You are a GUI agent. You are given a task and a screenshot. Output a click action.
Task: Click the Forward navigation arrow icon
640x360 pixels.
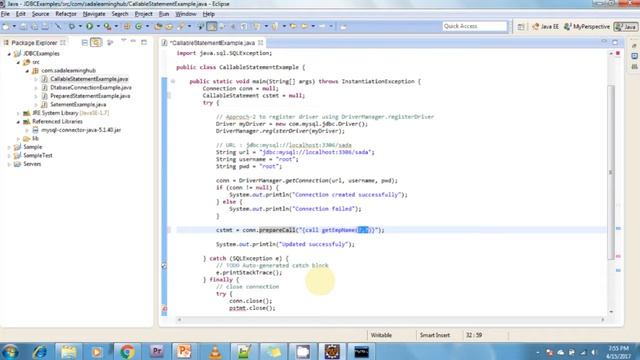322,27
